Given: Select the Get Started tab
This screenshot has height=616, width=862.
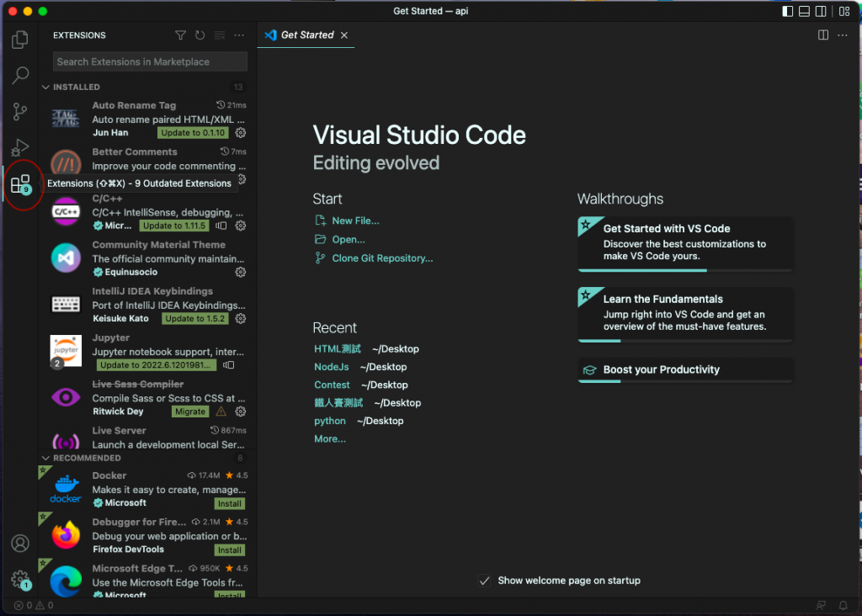Looking at the screenshot, I should [306, 35].
